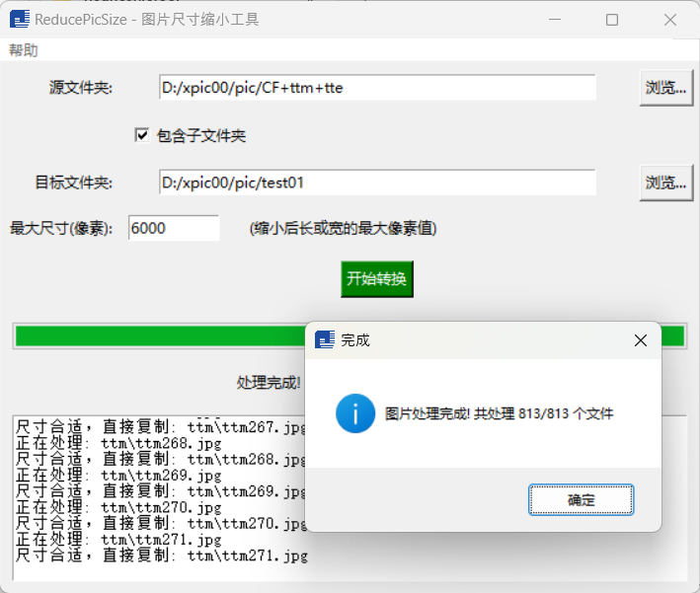Confirm the dialog with 确定 button

pos(581,499)
